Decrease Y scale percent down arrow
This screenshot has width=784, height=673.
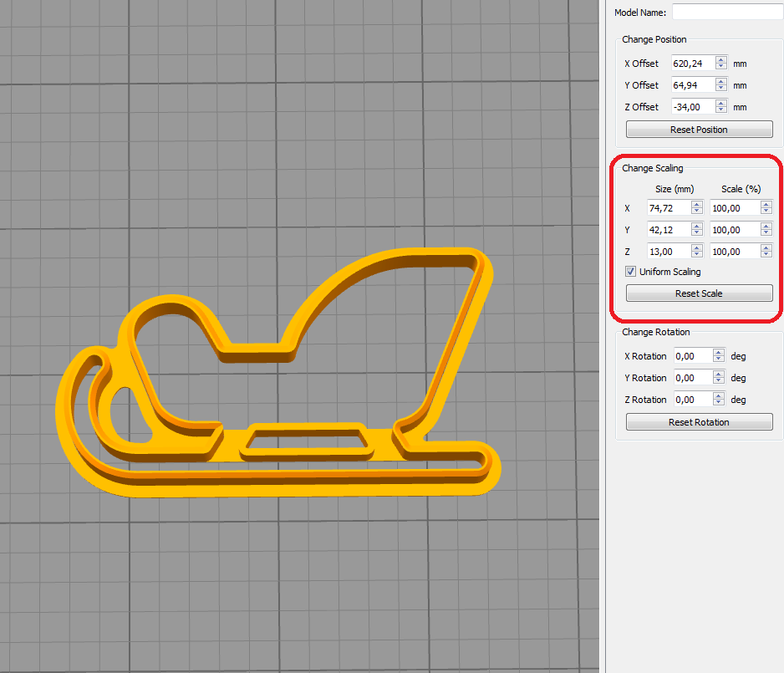(x=766, y=233)
